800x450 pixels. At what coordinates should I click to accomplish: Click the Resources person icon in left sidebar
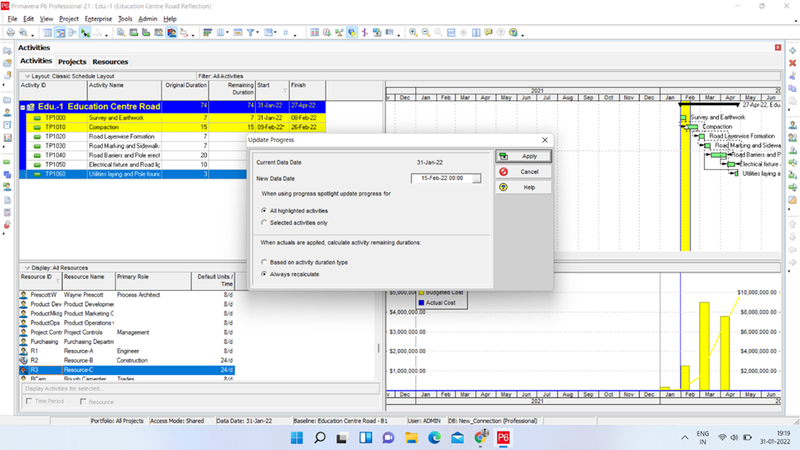7,113
